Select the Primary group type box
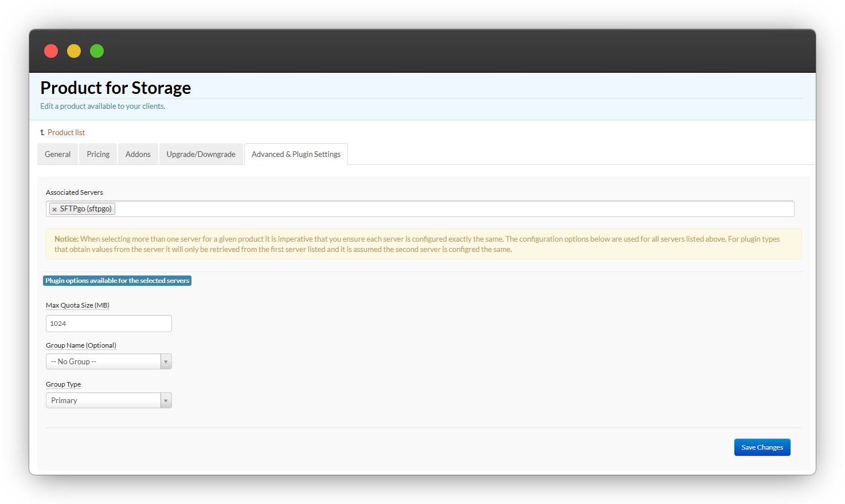The image size is (845, 504). click(x=103, y=401)
